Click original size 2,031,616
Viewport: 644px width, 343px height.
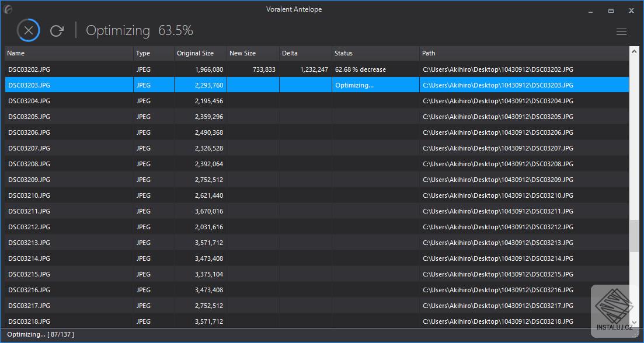click(209, 227)
